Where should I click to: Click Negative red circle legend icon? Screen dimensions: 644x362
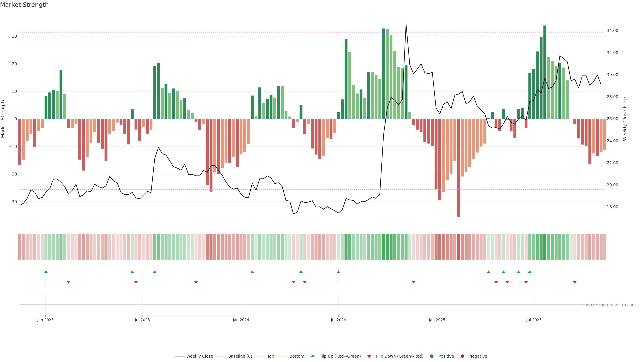tap(462, 356)
